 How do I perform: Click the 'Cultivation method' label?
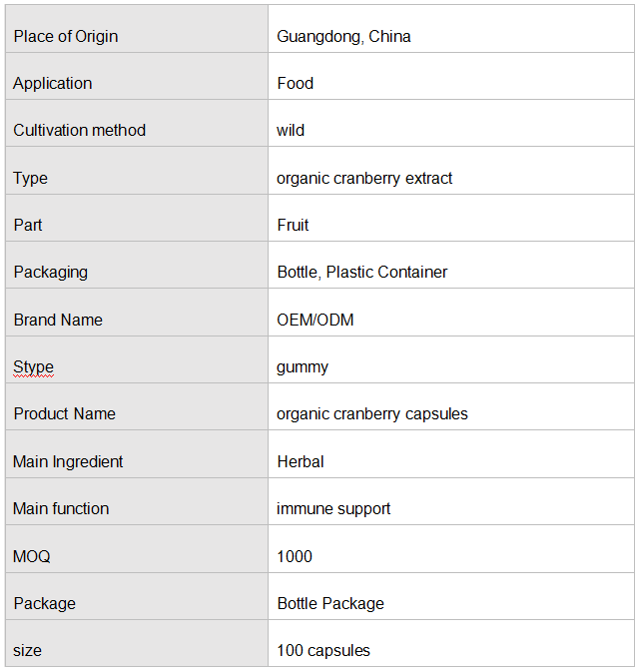point(80,130)
